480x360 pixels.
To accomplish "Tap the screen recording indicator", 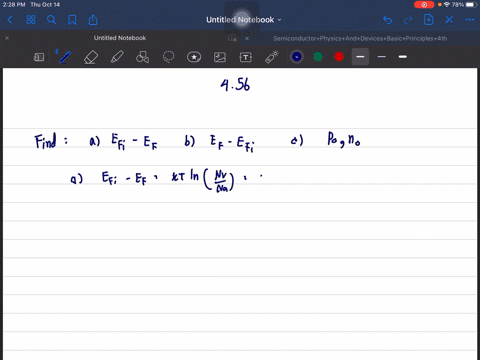I will (x=424, y=5).
